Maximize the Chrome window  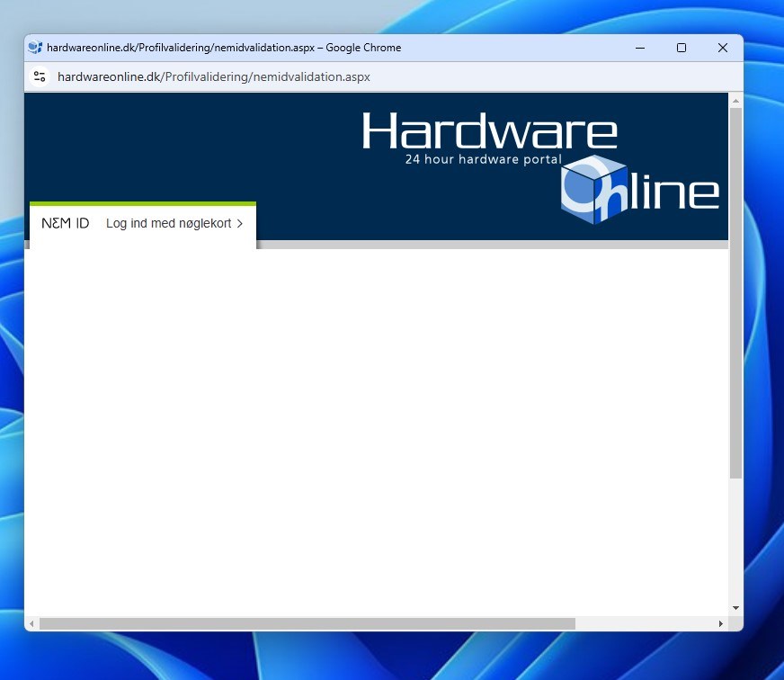[x=681, y=48]
